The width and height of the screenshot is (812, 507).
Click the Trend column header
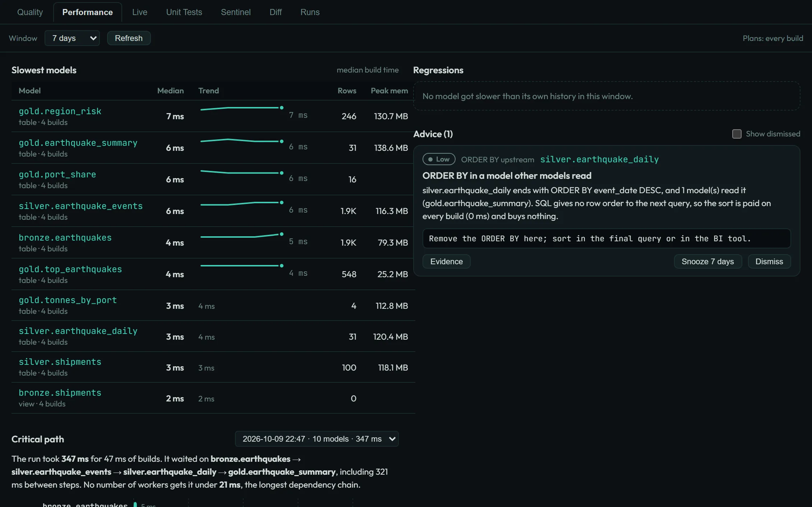click(208, 91)
